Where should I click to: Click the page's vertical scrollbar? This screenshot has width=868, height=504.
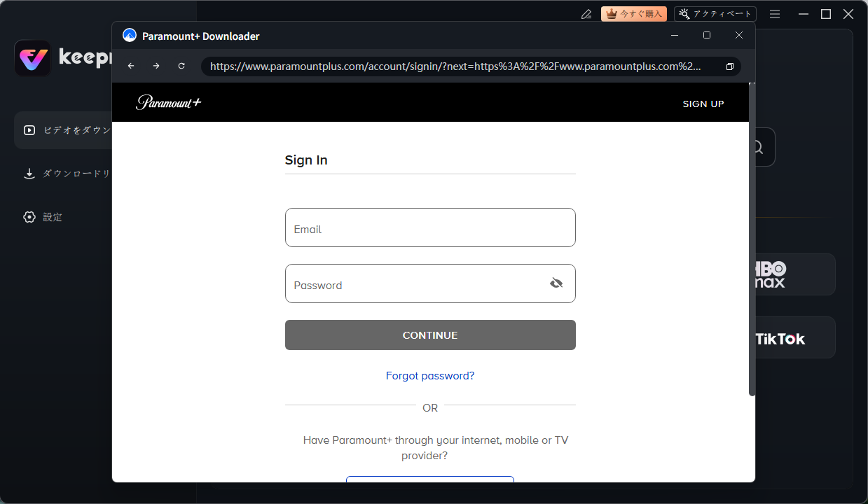(x=752, y=238)
